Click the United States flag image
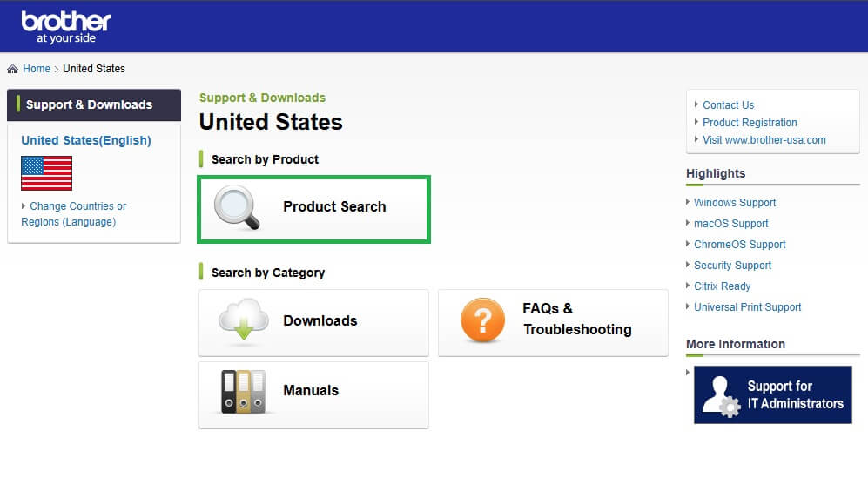 [x=46, y=173]
